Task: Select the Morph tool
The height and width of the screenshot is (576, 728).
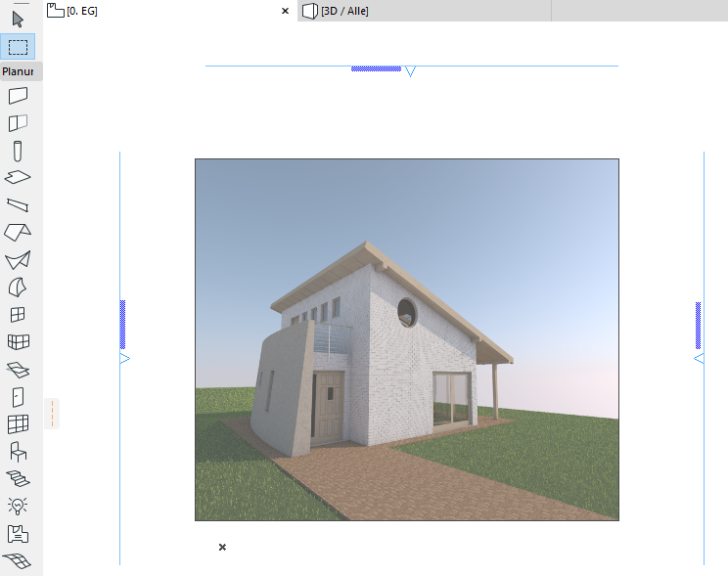Action: tap(18, 288)
